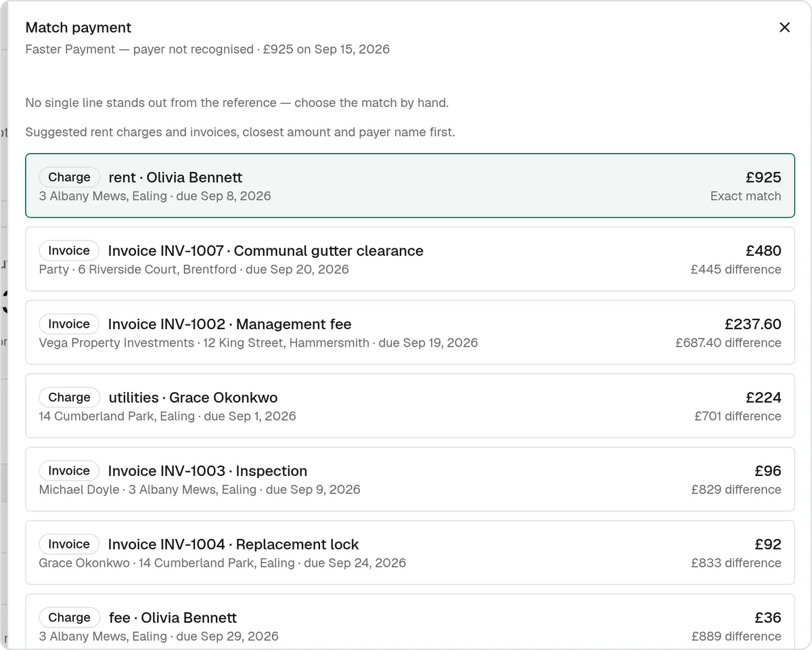This screenshot has width=812, height=650.
Task: Click '3 Albany Mews, Ealing · due Sep 8, 2026'
Action: coord(155,196)
